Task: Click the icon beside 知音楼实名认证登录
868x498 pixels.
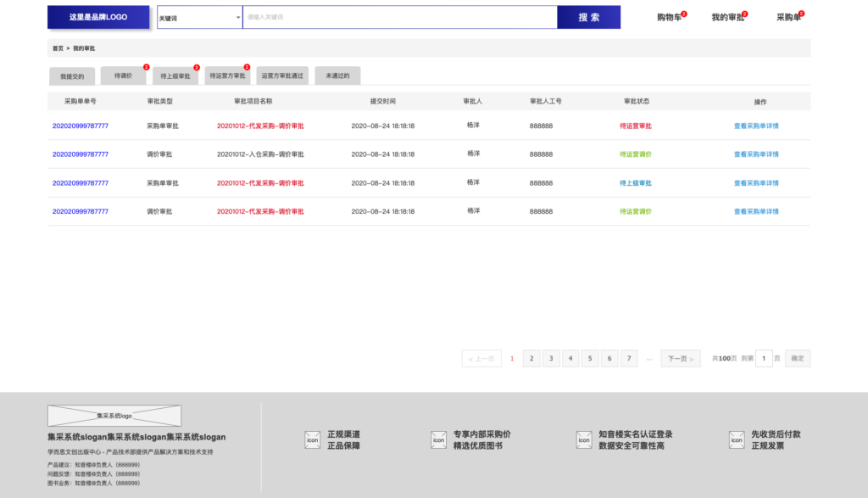Action: 584,439
